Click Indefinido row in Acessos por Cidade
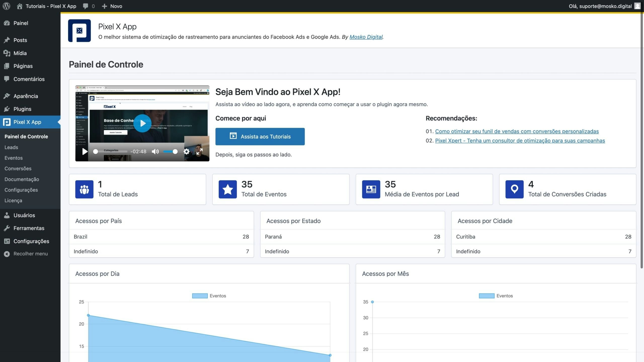644x362 pixels. (544, 251)
